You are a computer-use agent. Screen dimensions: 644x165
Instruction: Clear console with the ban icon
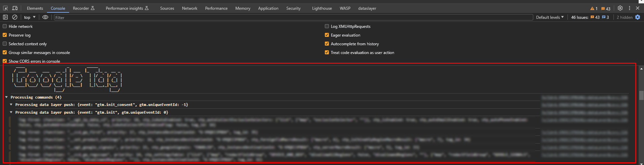coord(15,17)
